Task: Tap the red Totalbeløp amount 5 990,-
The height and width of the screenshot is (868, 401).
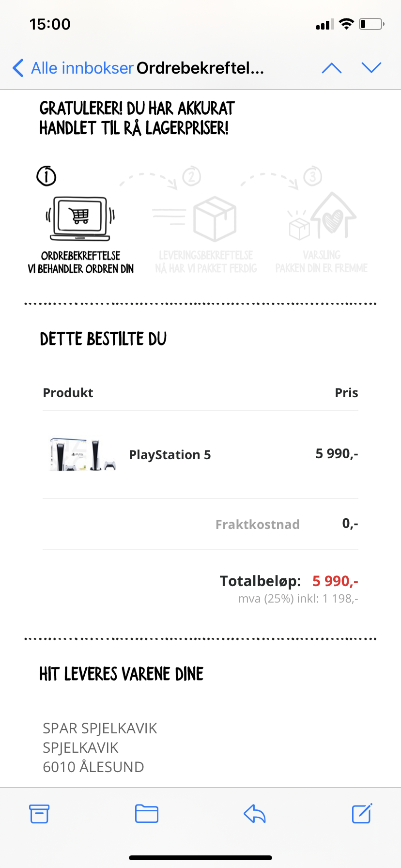Action: point(335,581)
